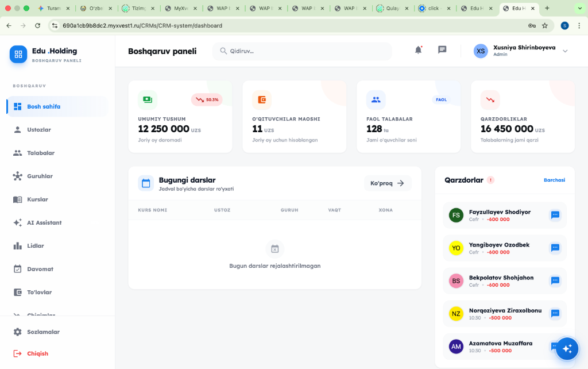
Task: Switch to the MyXv browser tab
Action: coord(181,8)
